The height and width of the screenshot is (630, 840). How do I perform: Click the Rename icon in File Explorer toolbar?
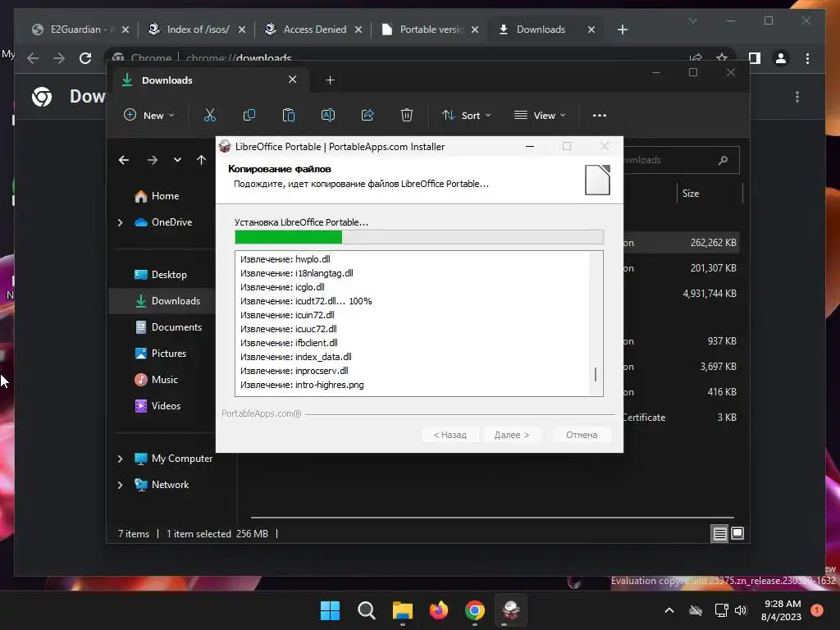(x=328, y=115)
